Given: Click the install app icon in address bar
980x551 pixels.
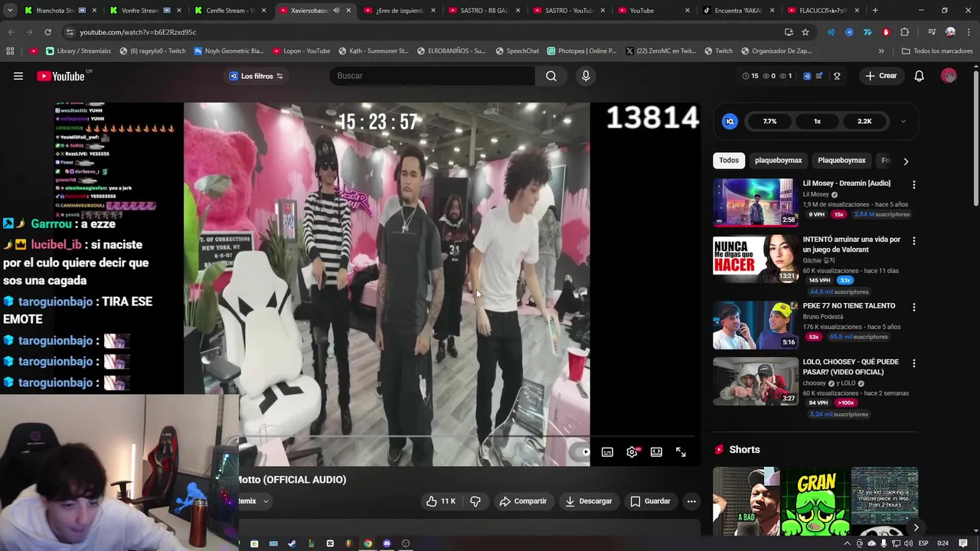Looking at the screenshot, I should pyautogui.click(x=789, y=32).
